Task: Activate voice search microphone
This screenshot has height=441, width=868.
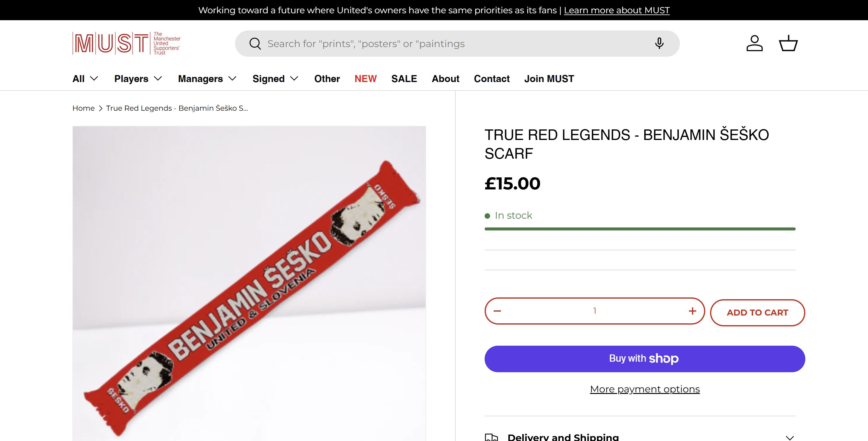Action: (659, 43)
